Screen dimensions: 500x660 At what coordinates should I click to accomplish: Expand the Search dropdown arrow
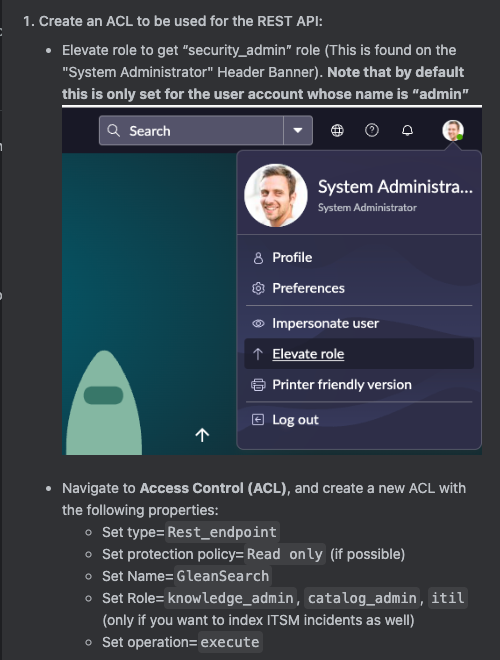click(298, 130)
